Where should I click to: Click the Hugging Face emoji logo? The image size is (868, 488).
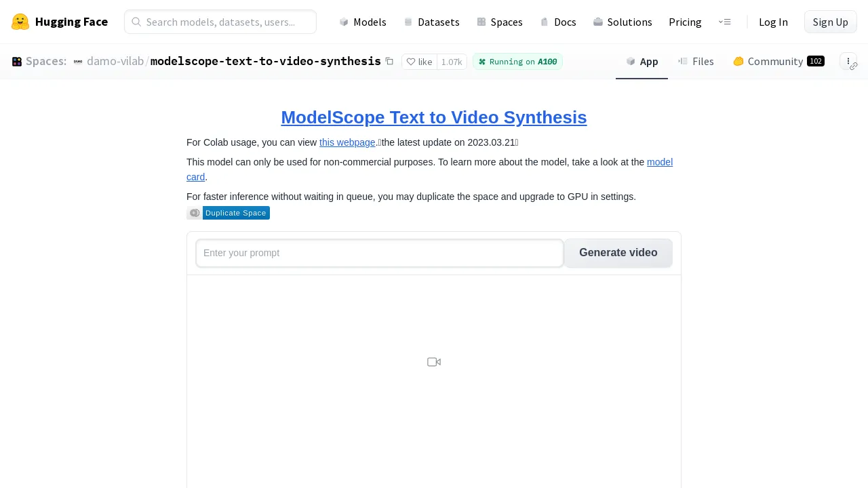20,22
